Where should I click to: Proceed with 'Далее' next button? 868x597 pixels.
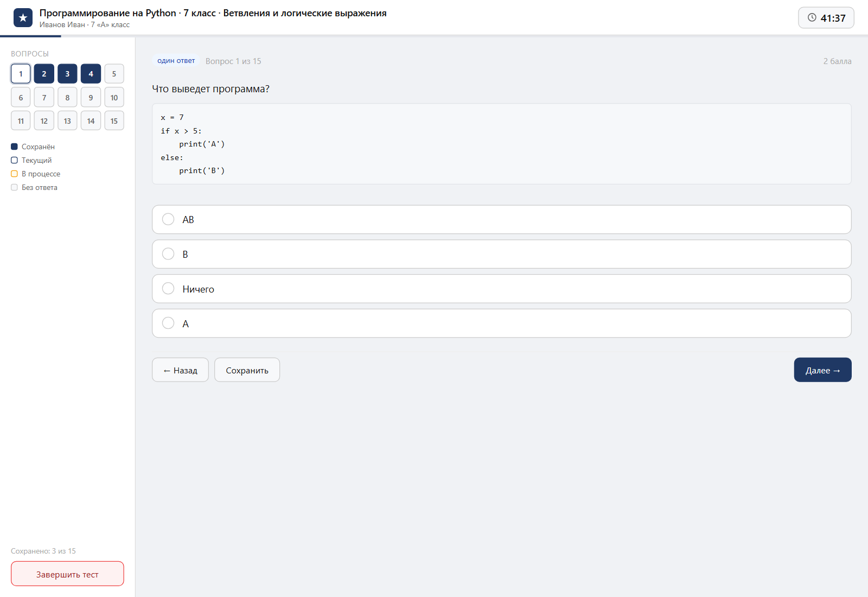point(822,370)
